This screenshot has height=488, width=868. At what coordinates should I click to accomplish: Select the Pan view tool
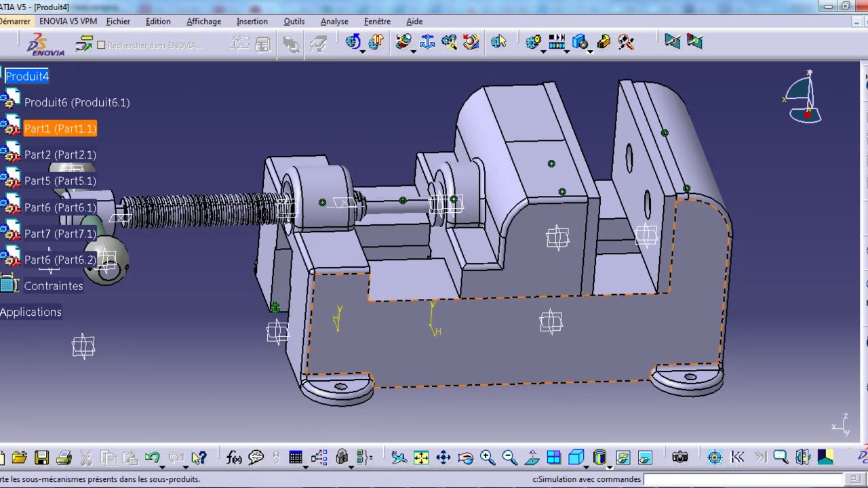(443, 458)
